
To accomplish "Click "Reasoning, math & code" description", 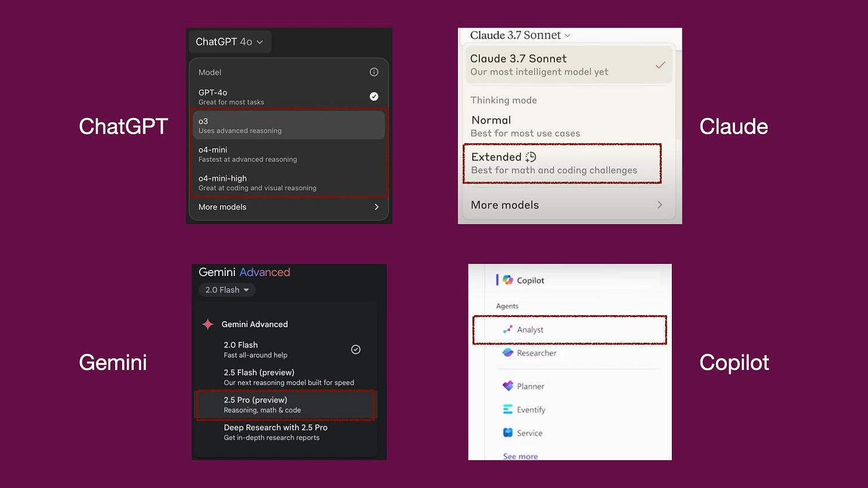I will 262,410.
